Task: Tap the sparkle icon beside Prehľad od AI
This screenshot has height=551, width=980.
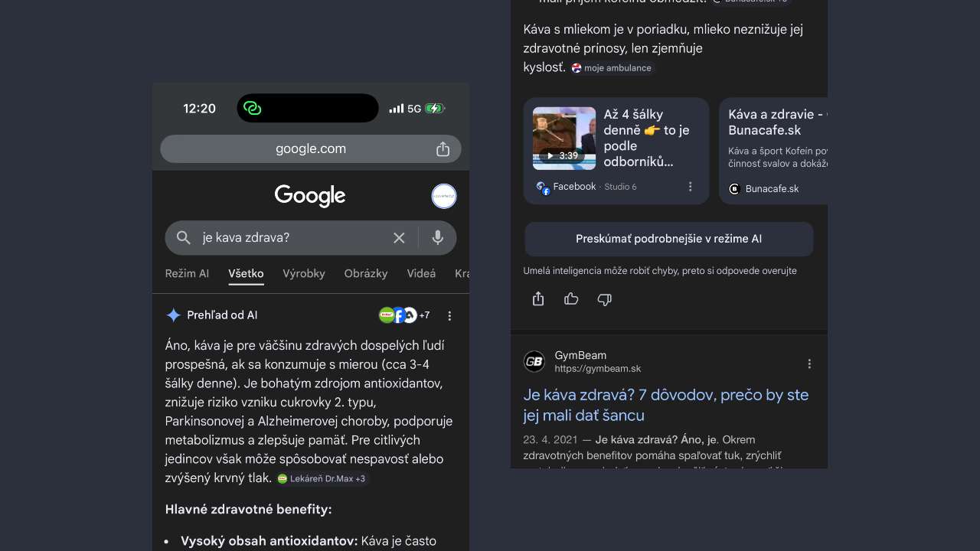Action: pos(174,315)
